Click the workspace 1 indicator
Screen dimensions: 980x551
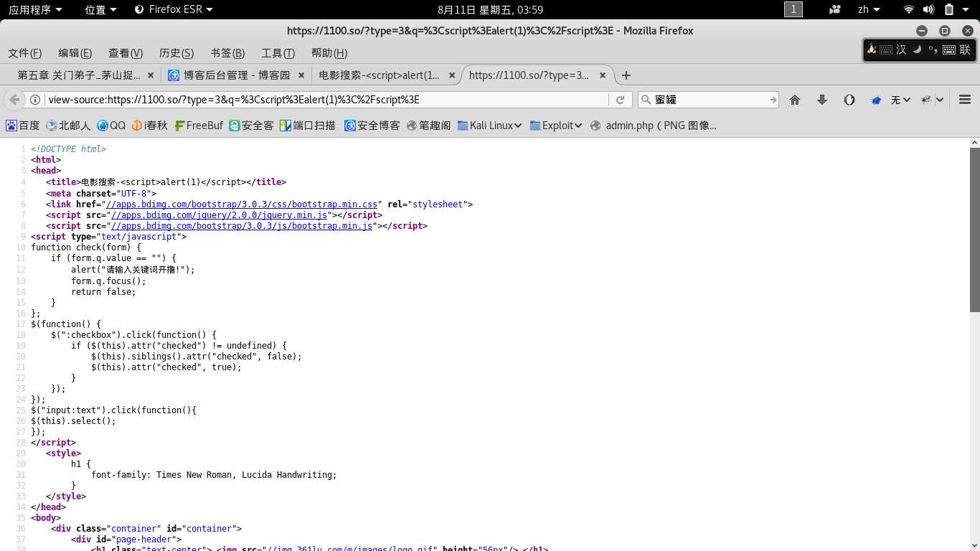pos(793,9)
